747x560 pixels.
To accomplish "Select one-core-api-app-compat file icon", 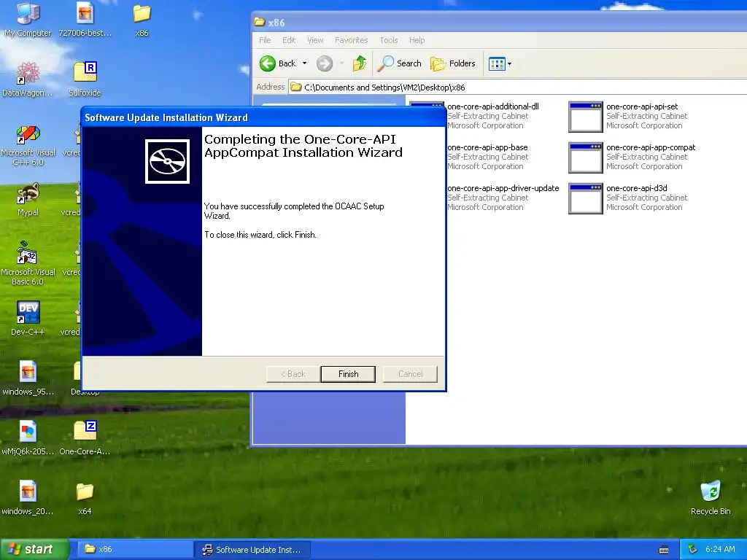I will point(586,157).
